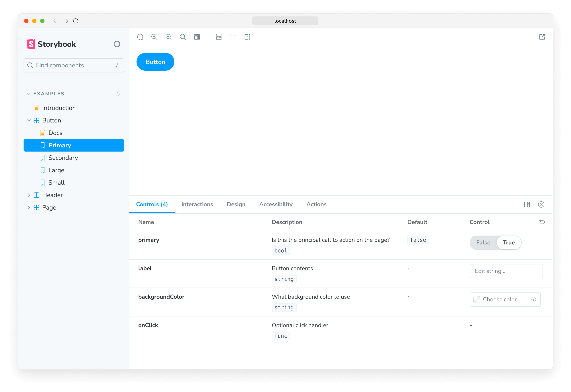Click the open in new tab icon
Image resolution: width=571 pixels, height=392 pixels.
pos(542,37)
